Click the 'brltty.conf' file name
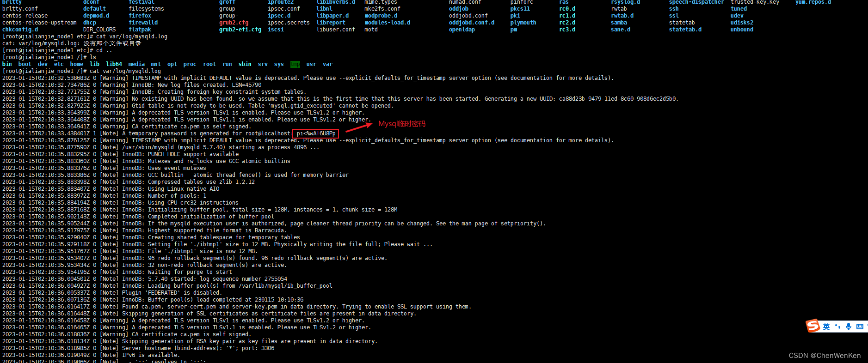The width and height of the screenshot is (868, 363). coord(20,9)
